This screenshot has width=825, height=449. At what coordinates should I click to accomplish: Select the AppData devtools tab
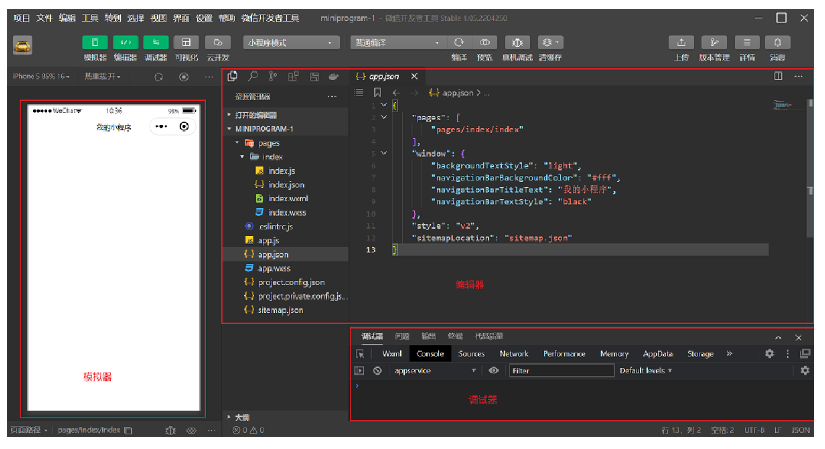pos(658,354)
